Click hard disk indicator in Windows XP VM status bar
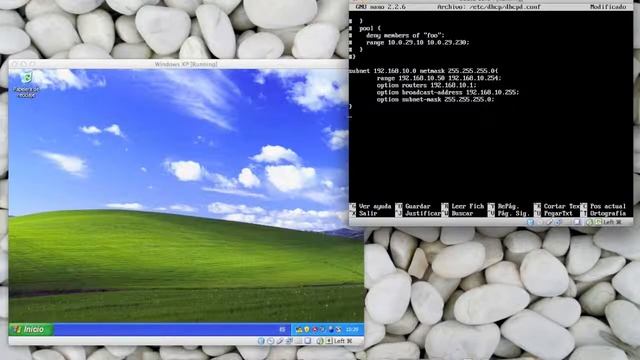 [261, 341]
